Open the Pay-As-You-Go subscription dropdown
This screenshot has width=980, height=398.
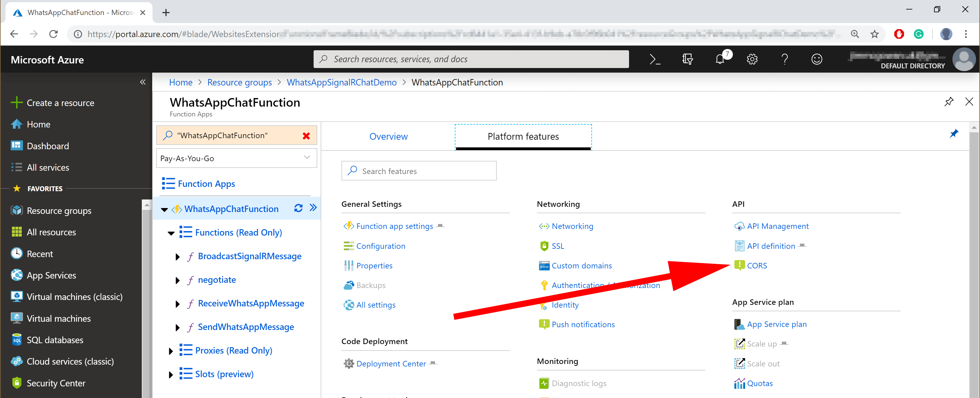[x=237, y=158]
